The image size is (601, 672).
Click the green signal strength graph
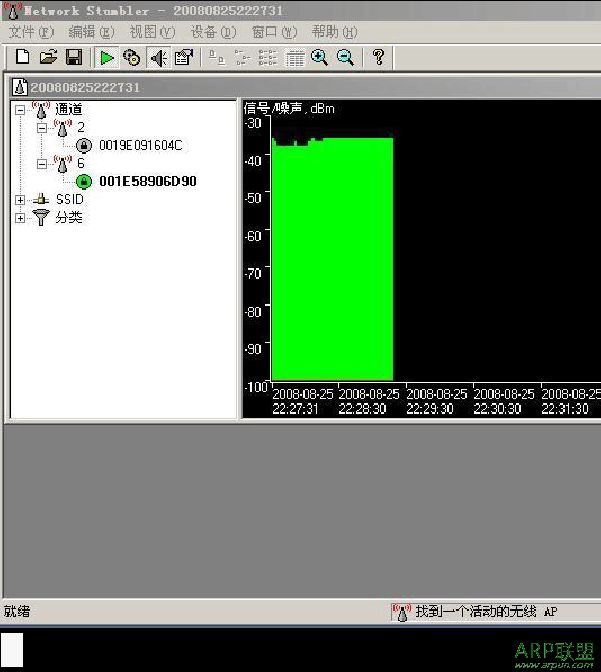[333, 259]
